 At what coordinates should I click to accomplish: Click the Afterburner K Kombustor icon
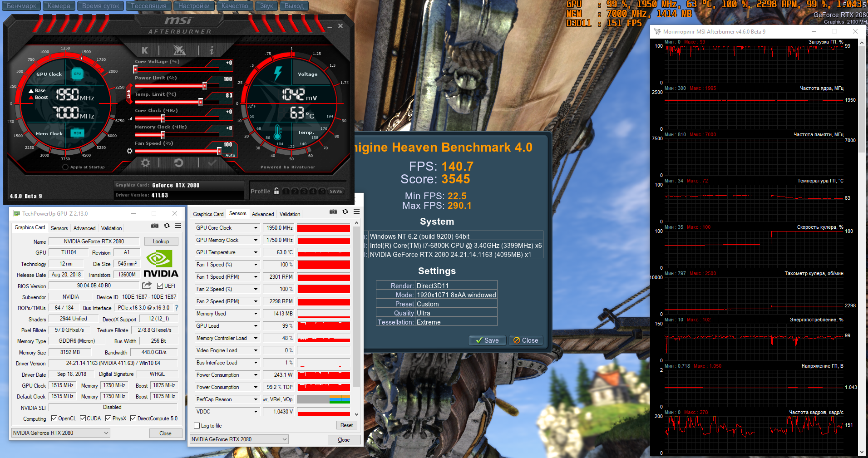point(145,50)
